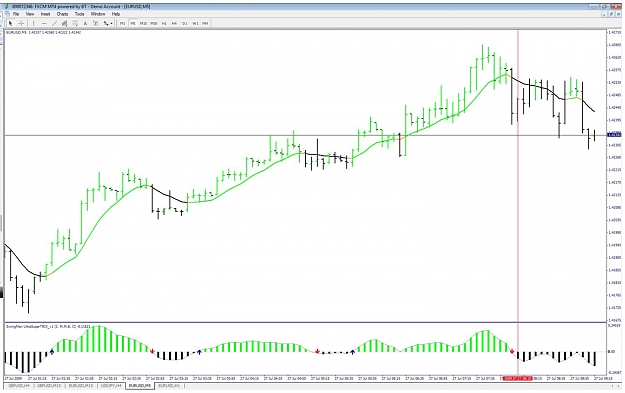Switch chart to M1 timeframe
Viewport: 625px width, 393px height.
(x=123, y=24)
